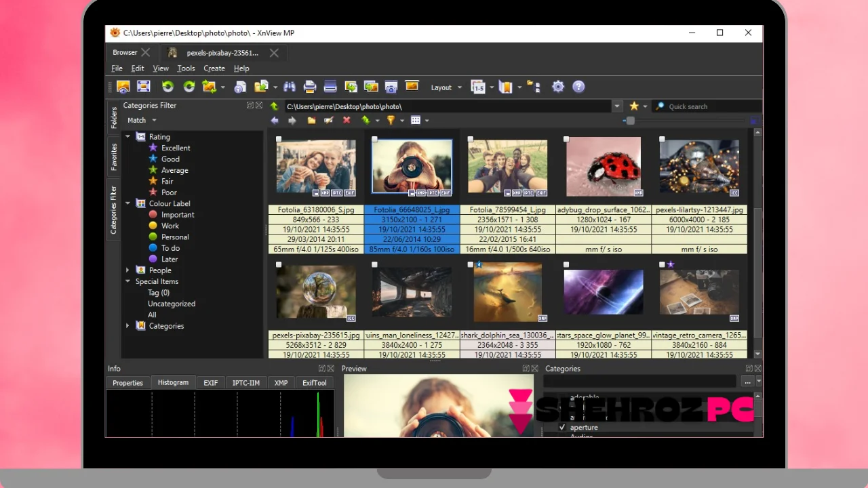Tick checkbox on stars_space_glow_planet thumbnail
The width and height of the screenshot is (868, 488).
(x=566, y=265)
